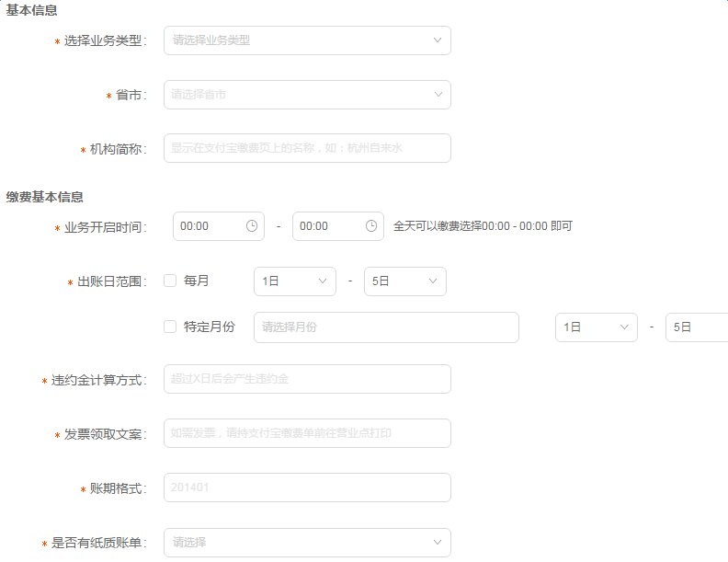Click the 发票领取文案 input field
728x562 pixels.
tap(307, 433)
